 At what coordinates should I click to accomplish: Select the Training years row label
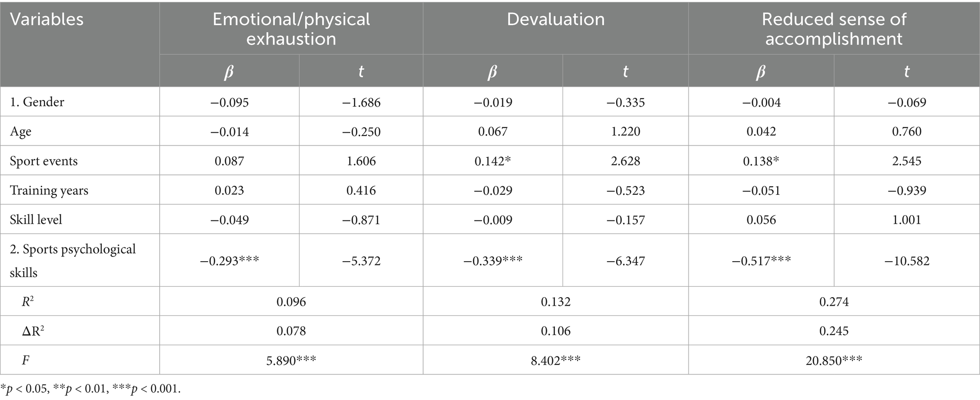click(49, 190)
